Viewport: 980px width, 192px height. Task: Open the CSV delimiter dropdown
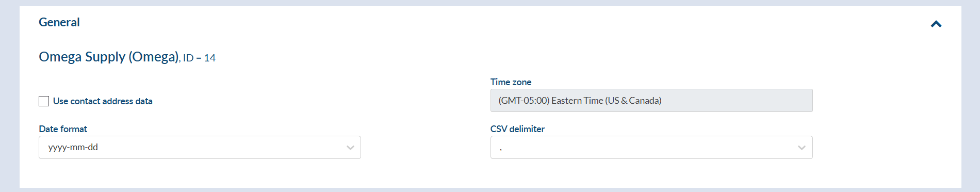(x=651, y=147)
